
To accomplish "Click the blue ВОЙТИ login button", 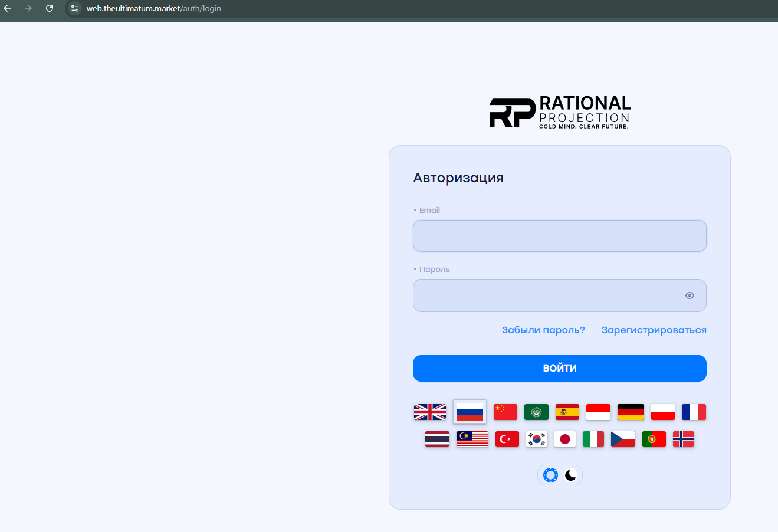I will [560, 368].
